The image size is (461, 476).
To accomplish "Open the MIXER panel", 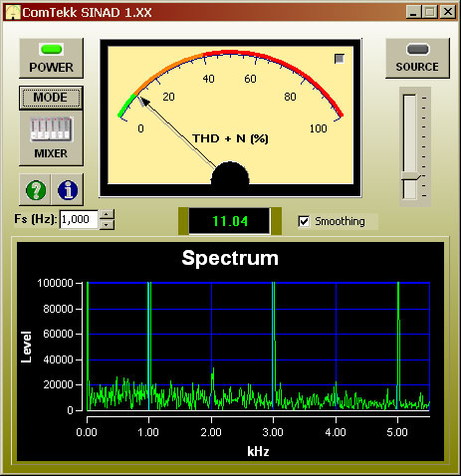I will (x=51, y=137).
